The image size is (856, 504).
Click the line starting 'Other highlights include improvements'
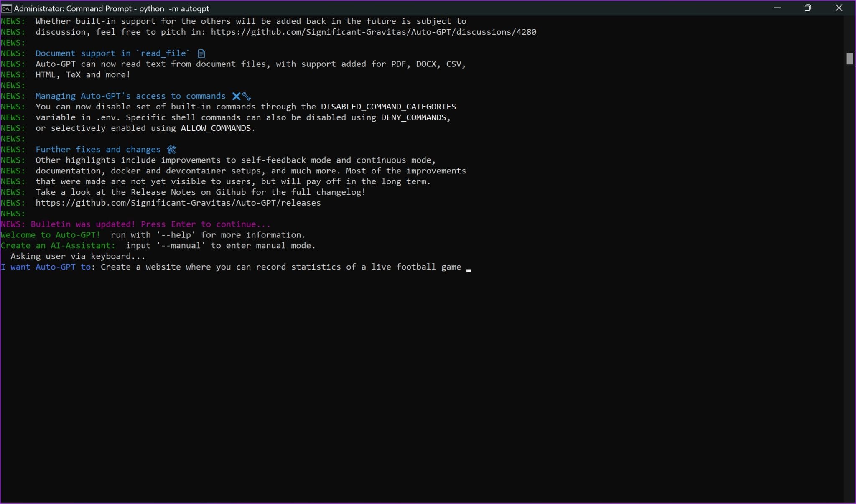click(235, 160)
